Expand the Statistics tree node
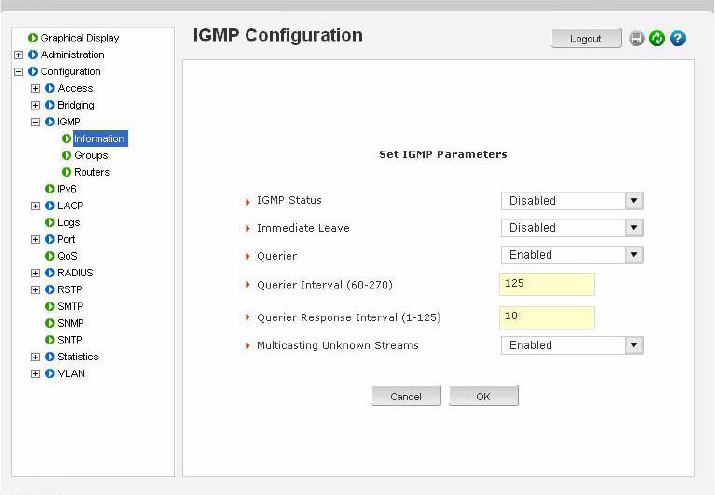The height and width of the screenshot is (495, 715). tap(35, 357)
